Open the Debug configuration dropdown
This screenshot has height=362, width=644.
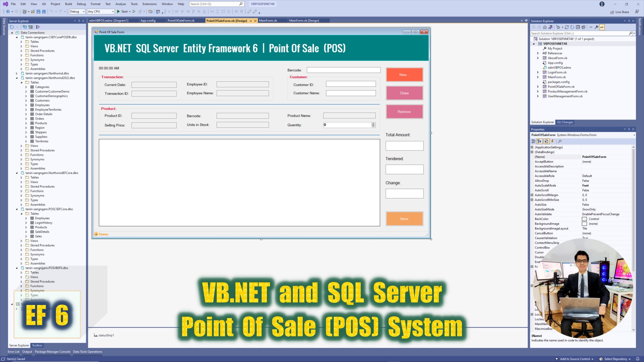pos(77,12)
